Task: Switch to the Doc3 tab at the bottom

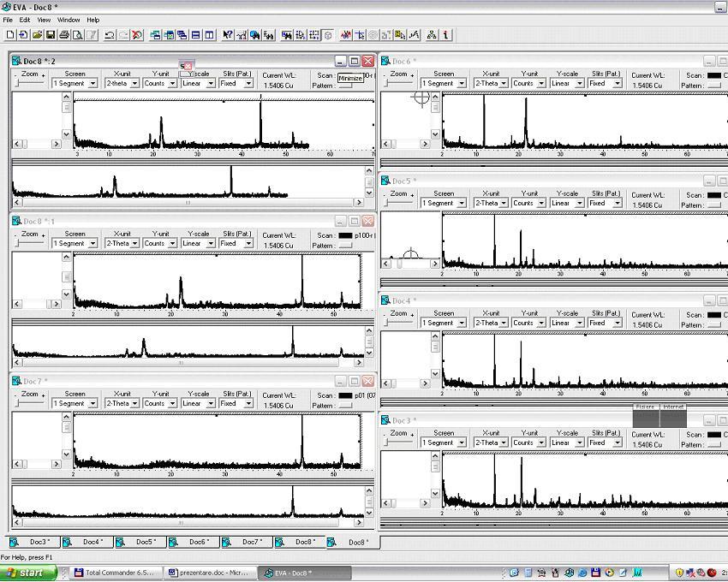Action: click(x=35, y=542)
